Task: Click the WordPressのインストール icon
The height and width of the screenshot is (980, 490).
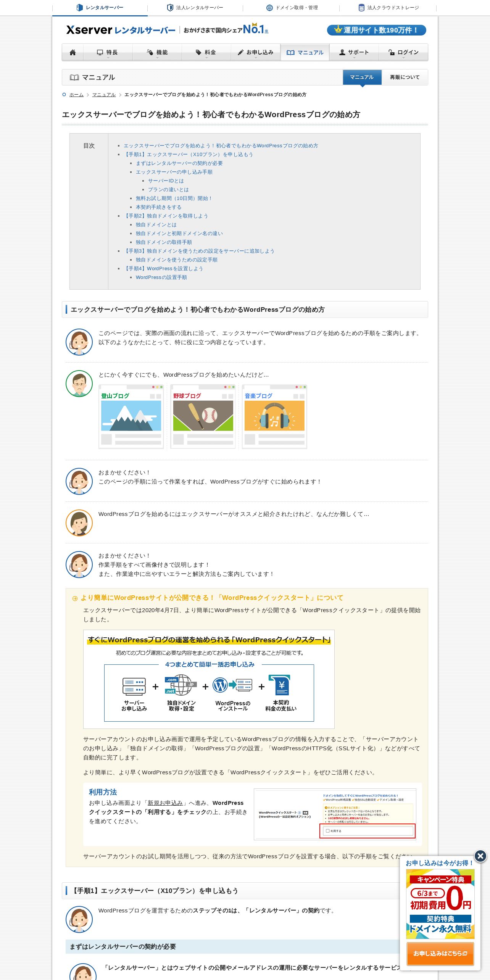Action: (232, 685)
